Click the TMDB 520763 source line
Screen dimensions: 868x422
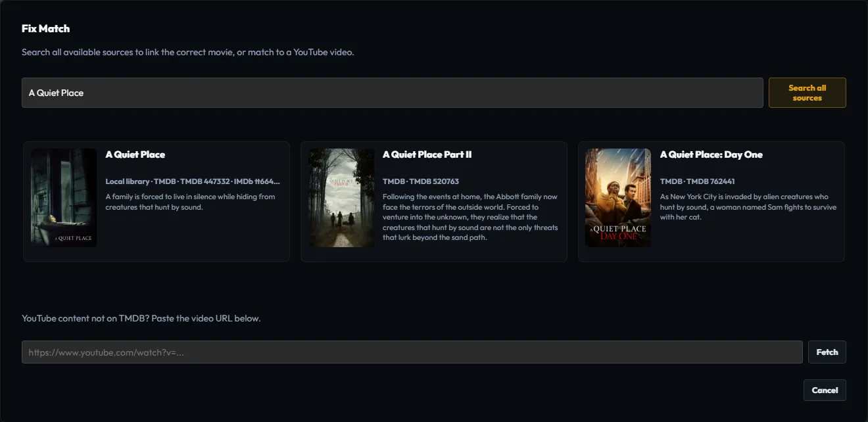point(421,181)
